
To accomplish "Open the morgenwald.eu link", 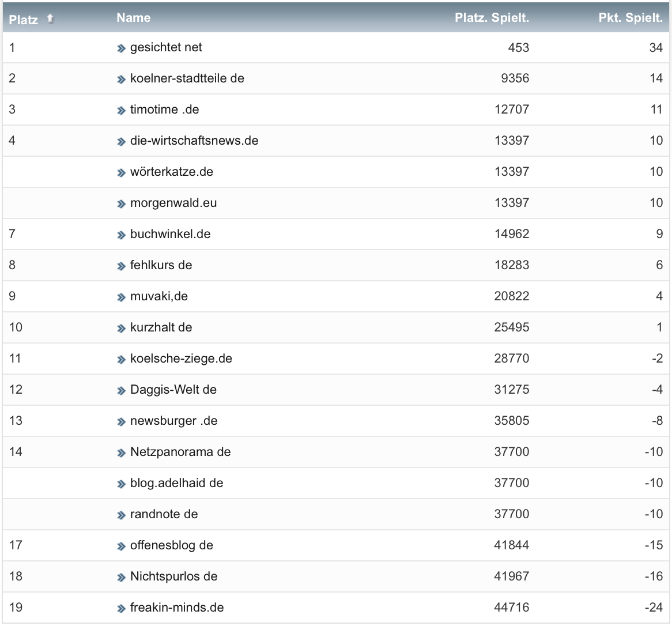I will [173, 203].
